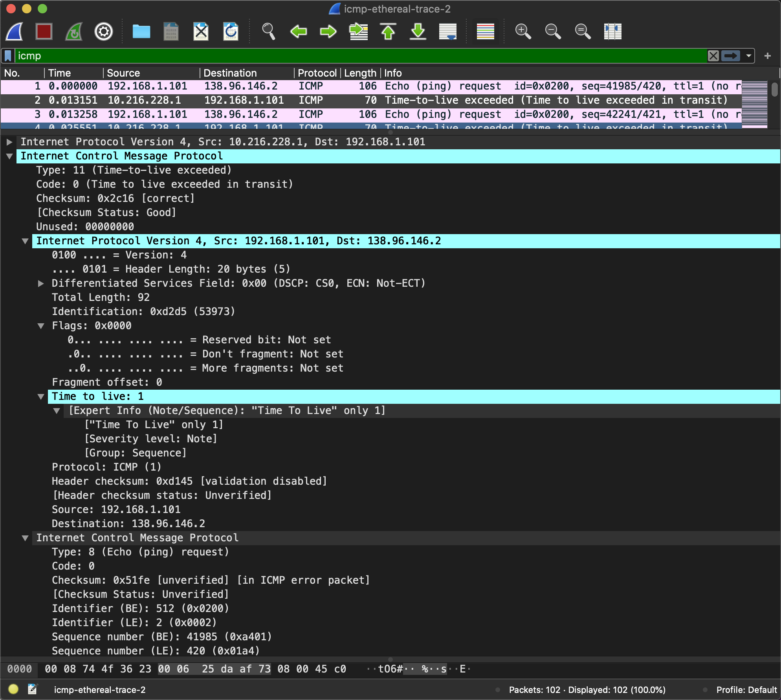Expand Differentiated Services Field row
781x700 pixels.
[x=41, y=284]
